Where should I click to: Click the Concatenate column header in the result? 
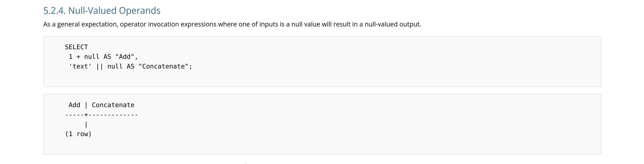pos(113,105)
